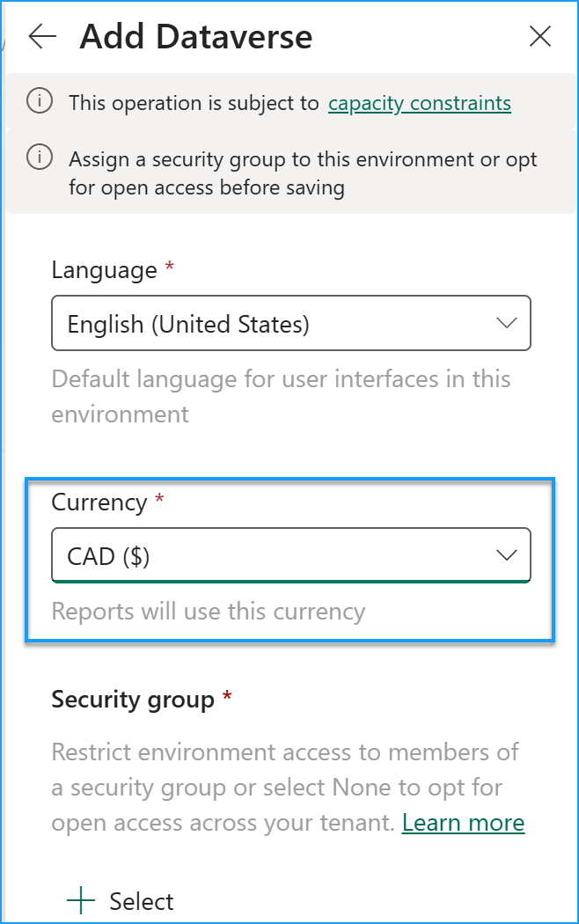
Task: Click the Currency dropdown chevron icon
Action: [x=506, y=554]
